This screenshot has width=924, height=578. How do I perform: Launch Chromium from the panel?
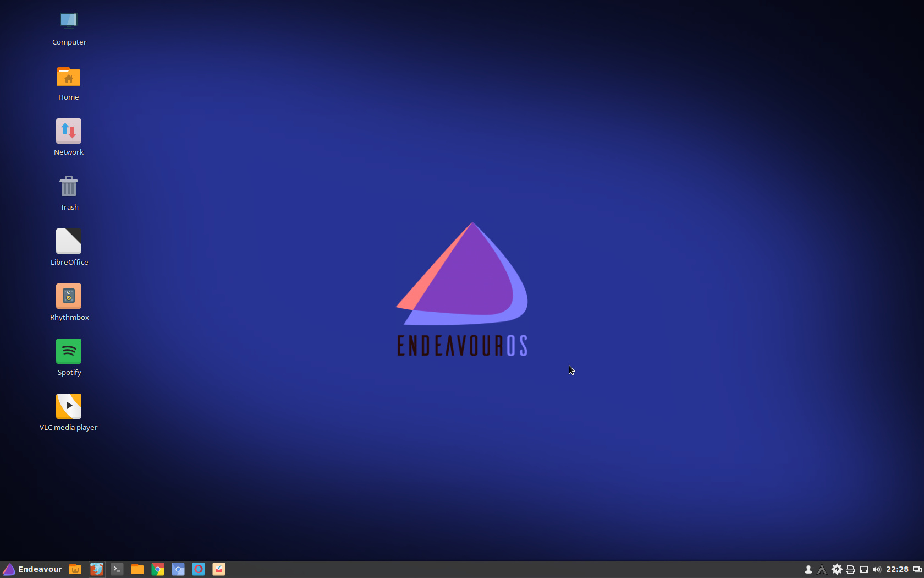point(178,569)
